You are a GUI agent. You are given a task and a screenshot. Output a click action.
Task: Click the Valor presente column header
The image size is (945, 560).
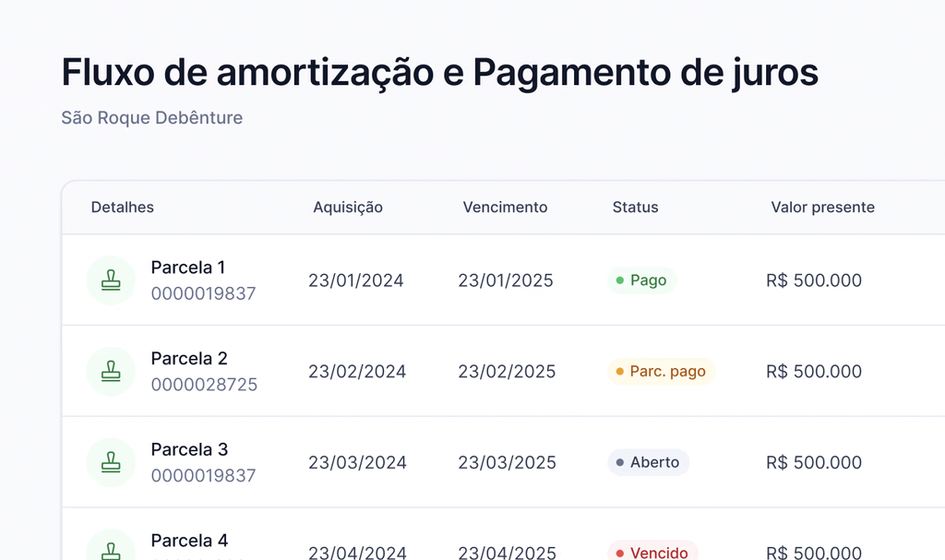(822, 208)
